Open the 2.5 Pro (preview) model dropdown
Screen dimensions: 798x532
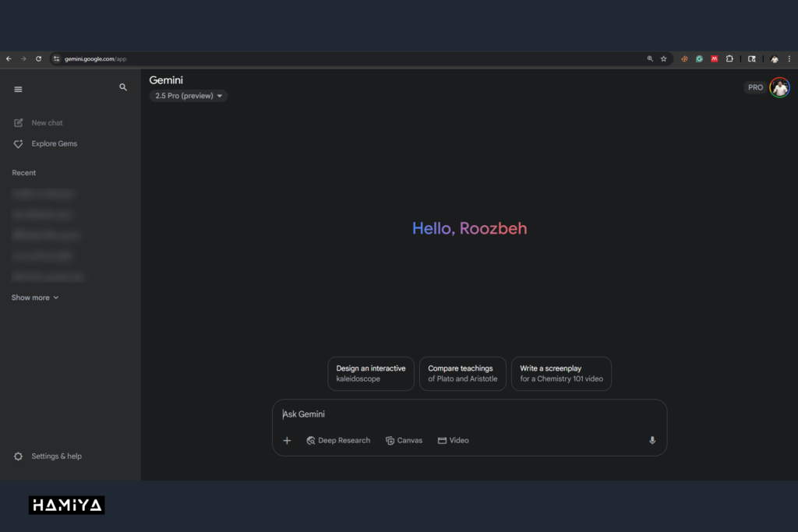point(189,96)
